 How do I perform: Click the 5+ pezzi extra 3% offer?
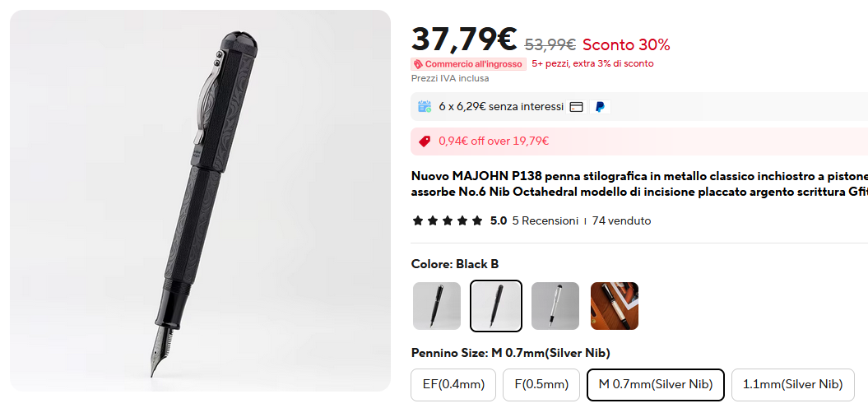[592, 63]
